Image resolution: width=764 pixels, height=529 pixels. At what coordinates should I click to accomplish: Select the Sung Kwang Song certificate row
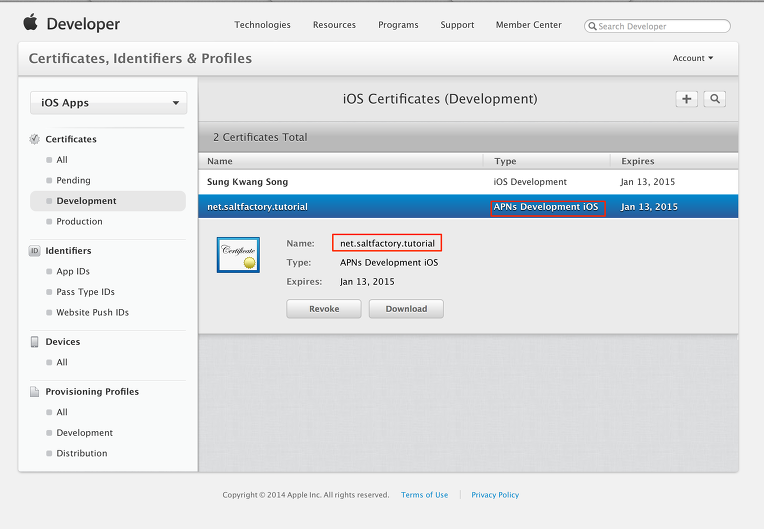pyautogui.click(x=468, y=182)
